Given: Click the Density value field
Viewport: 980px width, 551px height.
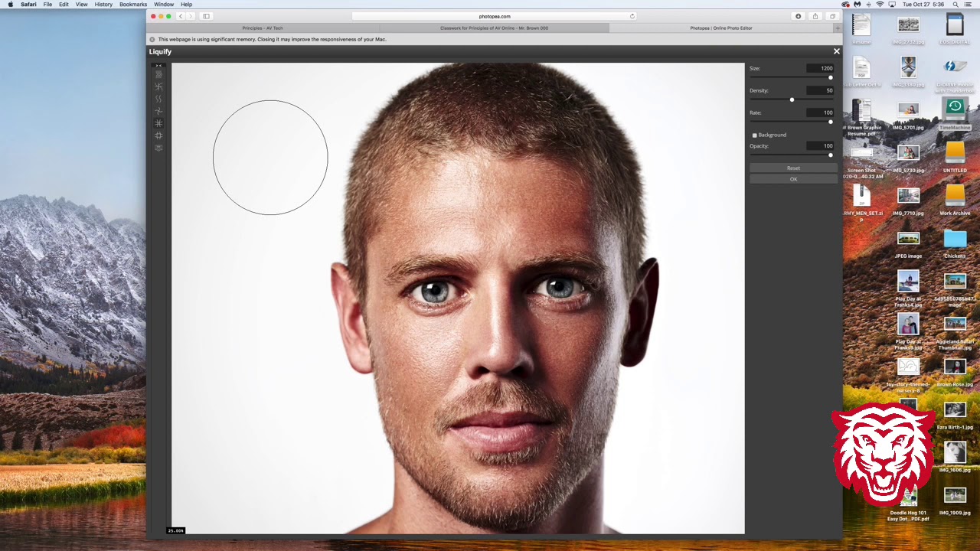Looking at the screenshot, I should click(x=819, y=90).
